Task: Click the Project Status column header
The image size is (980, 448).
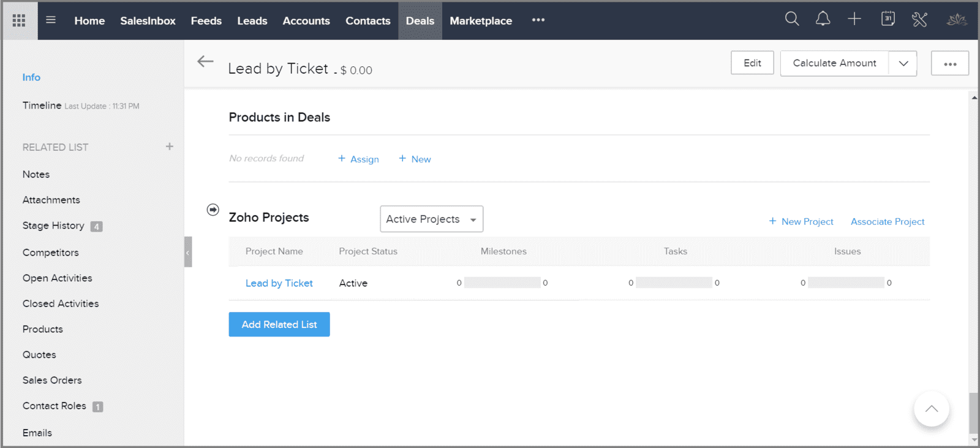Action: coord(368,251)
